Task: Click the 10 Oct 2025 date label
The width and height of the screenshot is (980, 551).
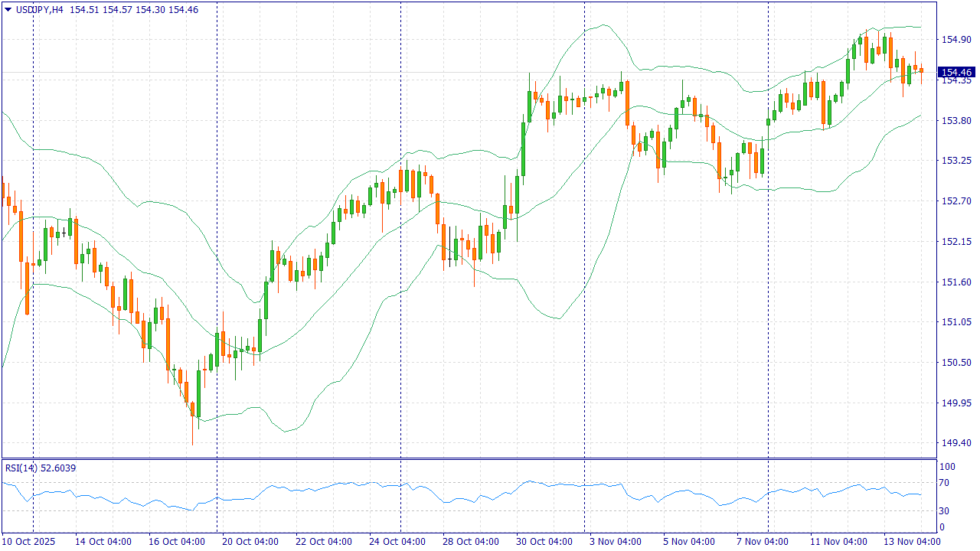Action: (x=29, y=541)
